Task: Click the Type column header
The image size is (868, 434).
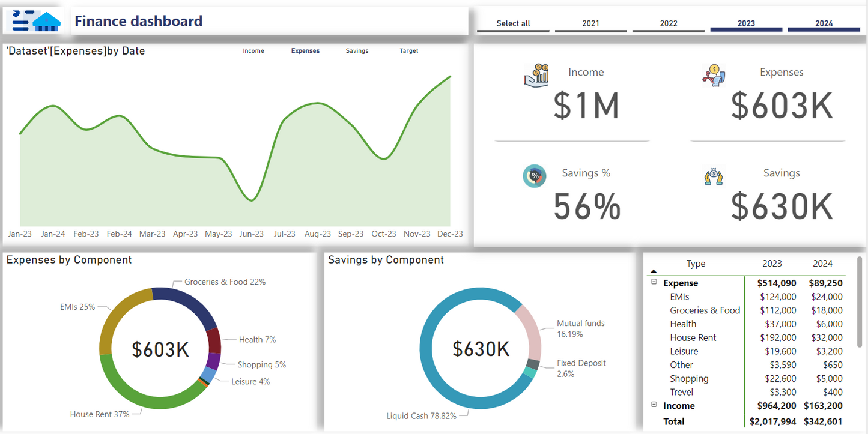Action: 696,264
